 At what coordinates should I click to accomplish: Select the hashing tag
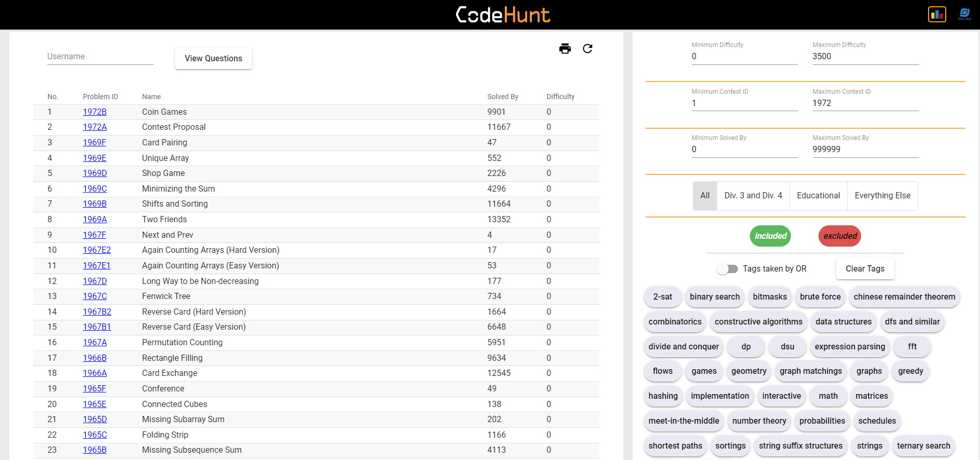[x=663, y=396]
